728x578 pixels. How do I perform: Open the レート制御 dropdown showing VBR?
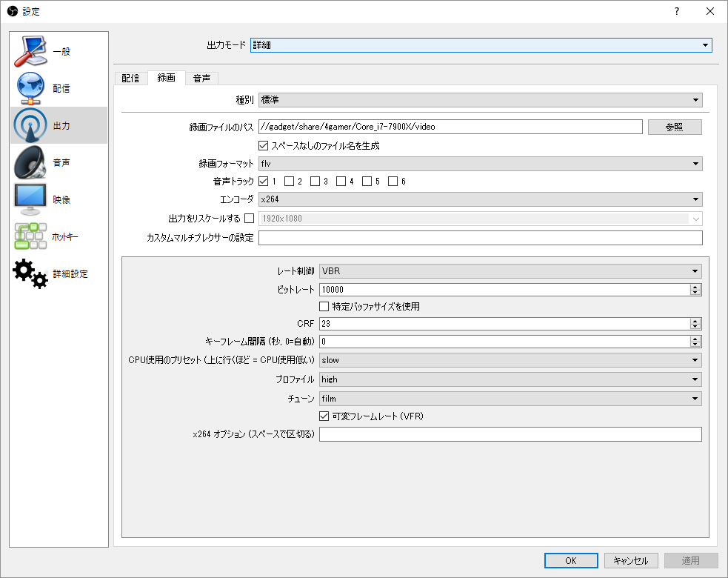pos(510,271)
